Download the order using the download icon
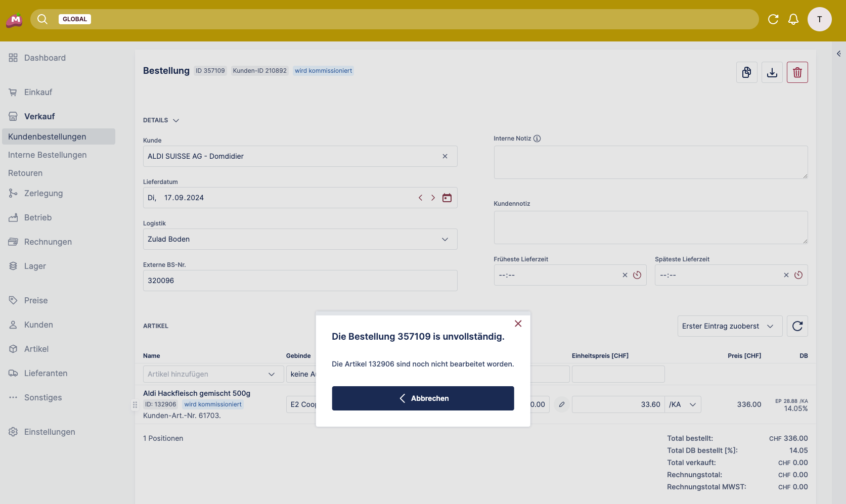This screenshot has width=846, height=504. pyautogui.click(x=772, y=72)
